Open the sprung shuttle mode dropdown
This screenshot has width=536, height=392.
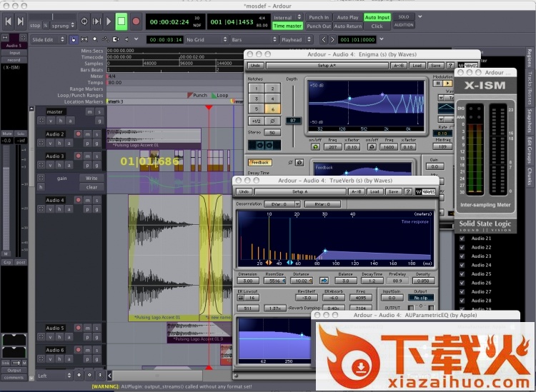tap(63, 26)
